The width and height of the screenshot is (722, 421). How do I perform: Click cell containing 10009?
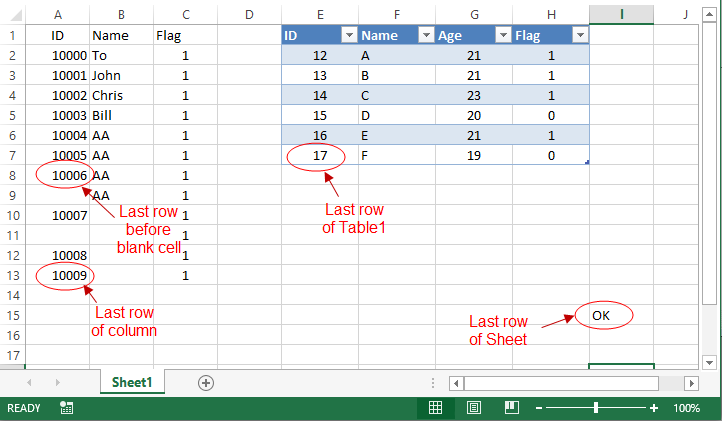coord(58,275)
